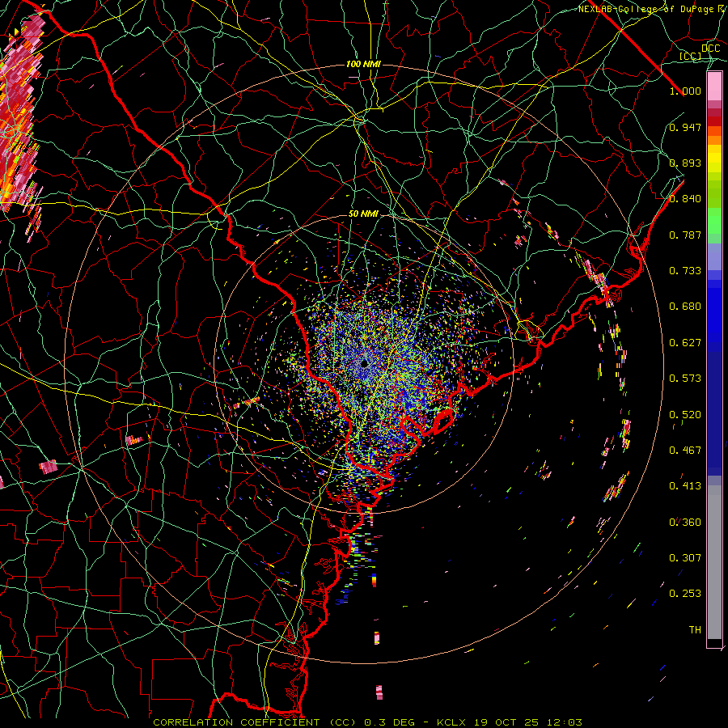Click the DCC label above the color bar
Viewport: 728px width, 728px height.
pos(710,49)
